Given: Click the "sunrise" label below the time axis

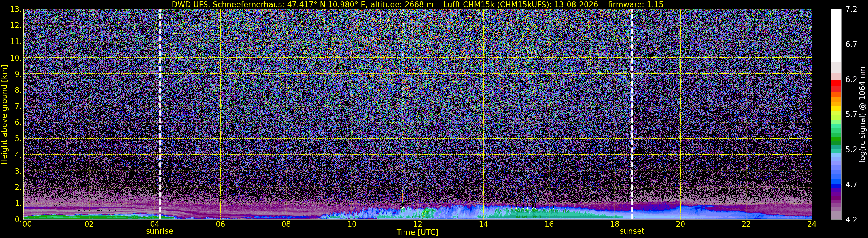Looking at the screenshot, I should (x=159, y=231).
